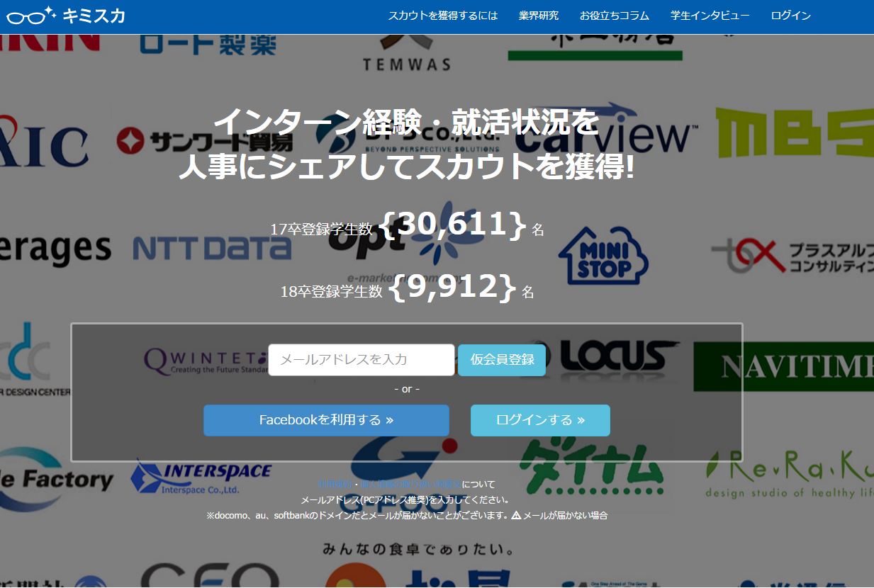
Task: Click the docomo, au, softbank notice text
Action: pos(357,516)
